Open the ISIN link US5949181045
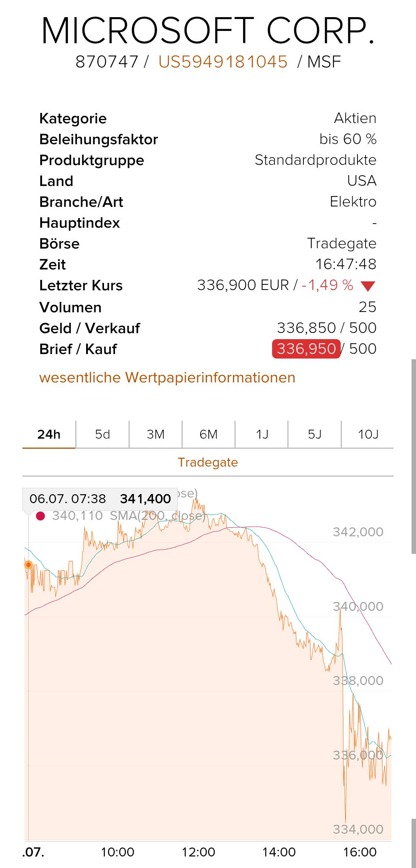416x868 pixels. [x=223, y=62]
